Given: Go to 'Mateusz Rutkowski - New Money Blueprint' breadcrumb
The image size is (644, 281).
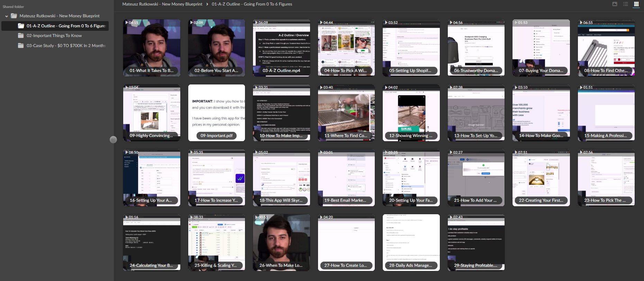Looking at the screenshot, I should 162,4.
